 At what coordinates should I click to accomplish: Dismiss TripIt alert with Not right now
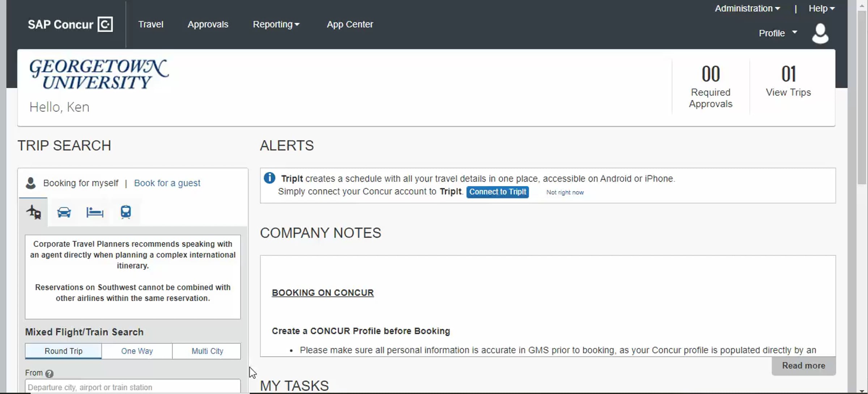(565, 192)
